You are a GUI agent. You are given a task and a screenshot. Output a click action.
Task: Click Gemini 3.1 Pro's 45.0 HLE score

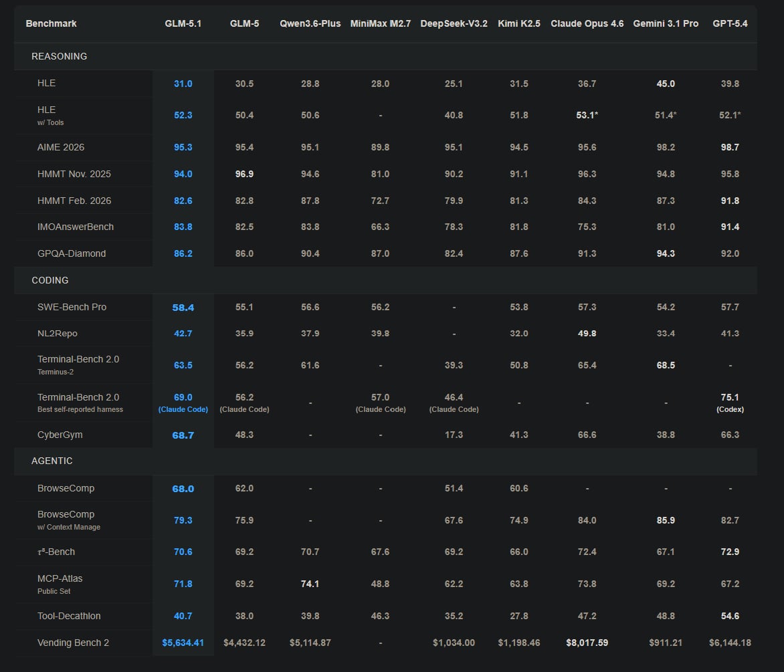tap(666, 84)
